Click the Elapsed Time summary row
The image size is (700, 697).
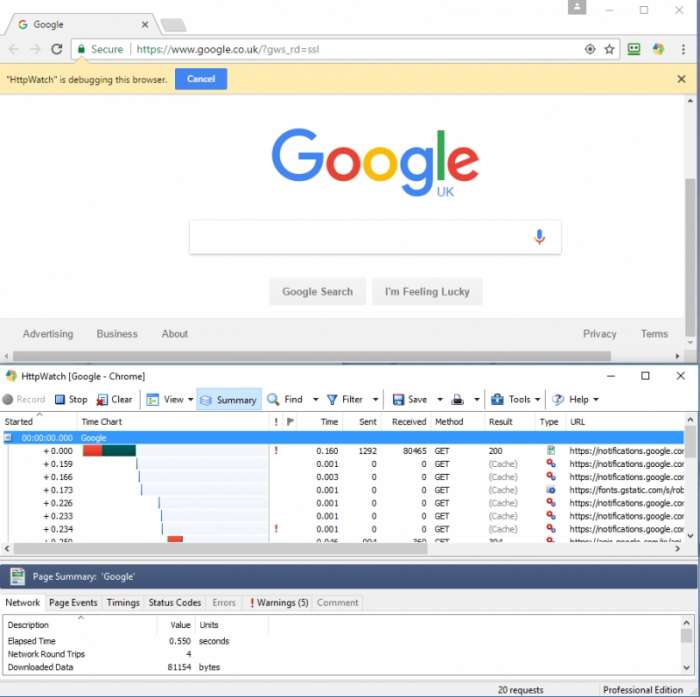tap(118, 641)
